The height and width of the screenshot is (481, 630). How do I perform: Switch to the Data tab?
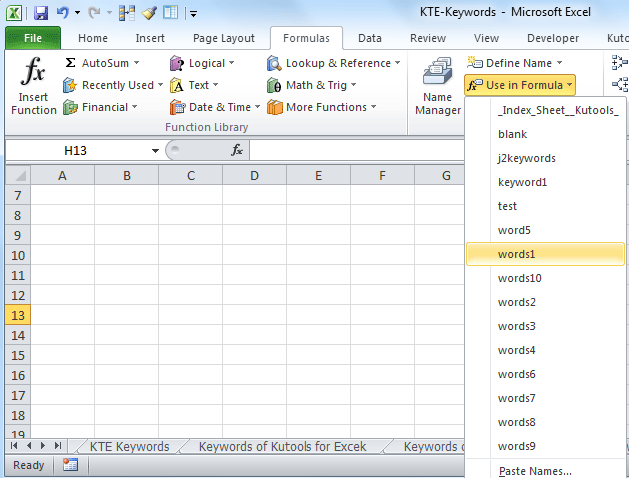pyautogui.click(x=370, y=38)
